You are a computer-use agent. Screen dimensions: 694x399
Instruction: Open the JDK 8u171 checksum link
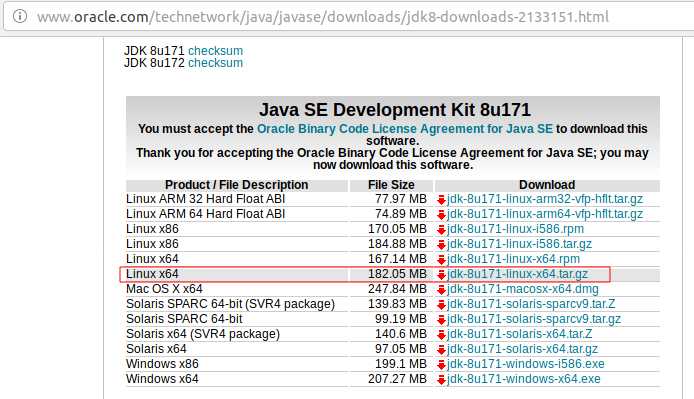coord(215,50)
